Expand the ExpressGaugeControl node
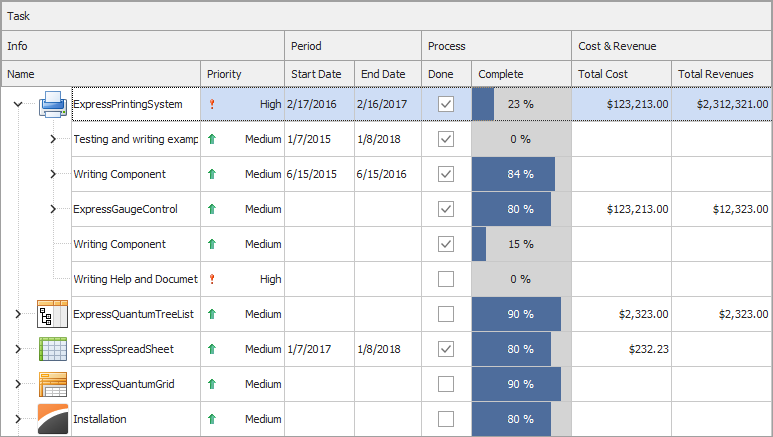The width and height of the screenshot is (773, 437). (53, 209)
